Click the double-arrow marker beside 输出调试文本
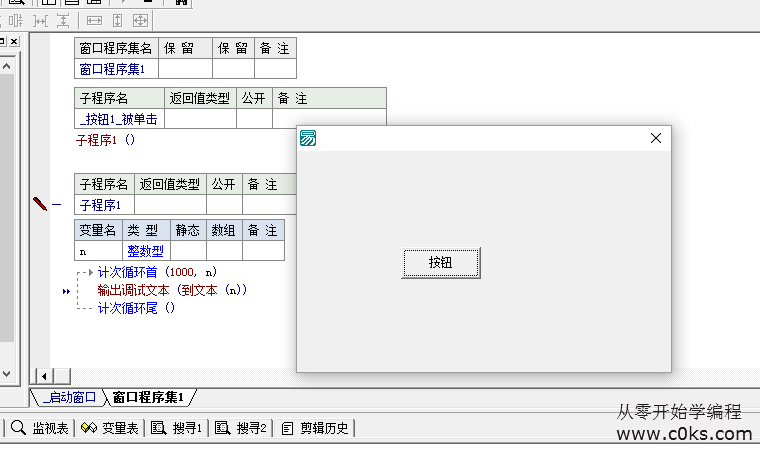Image resolution: width=760 pixels, height=453 pixels. point(66,291)
